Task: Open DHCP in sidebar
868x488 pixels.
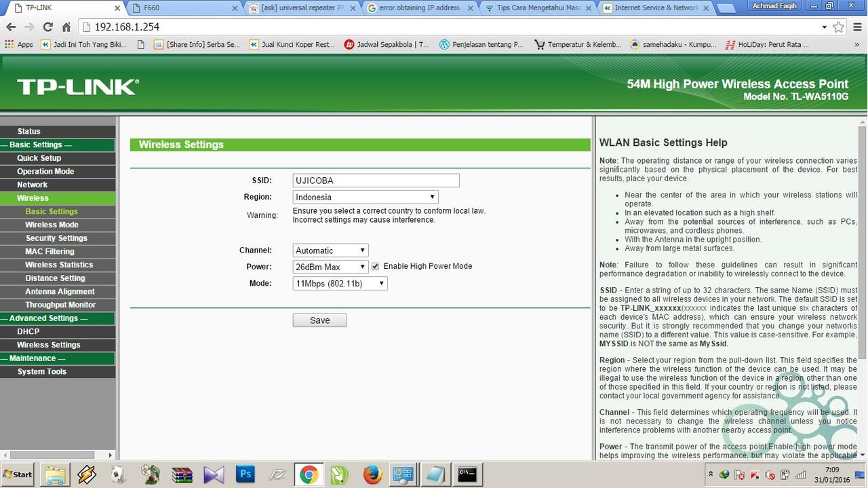Action: 58,332
